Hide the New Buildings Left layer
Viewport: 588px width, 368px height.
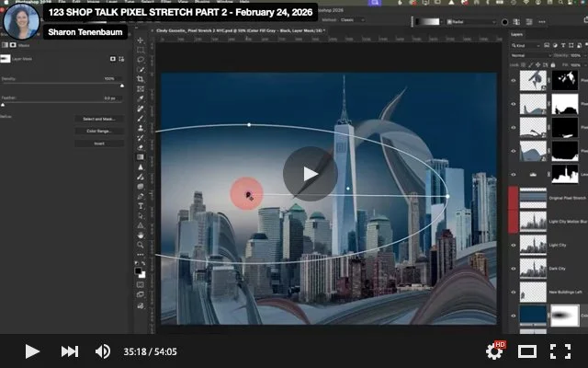[x=514, y=293]
